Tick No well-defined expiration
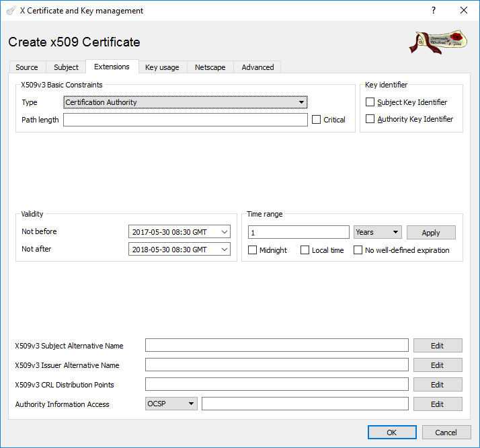Screen dimensions: 480x448 [358, 250]
